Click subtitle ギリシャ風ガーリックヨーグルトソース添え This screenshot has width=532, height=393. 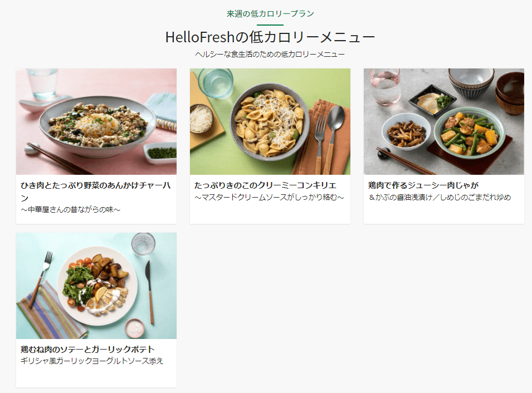tap(91, 361)
